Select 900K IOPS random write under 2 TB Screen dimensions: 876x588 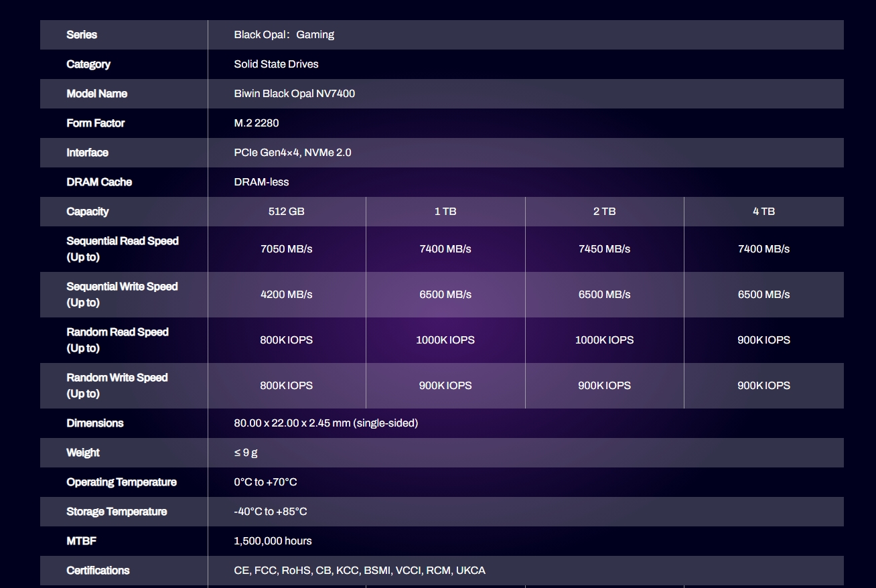pos(605,386)
